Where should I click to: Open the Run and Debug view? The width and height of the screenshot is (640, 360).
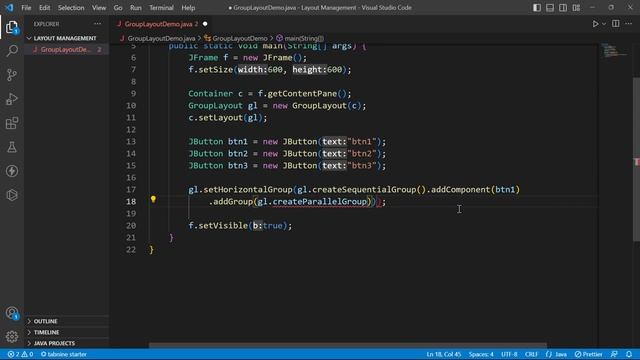pyautogui.click(x=12, y=99)
